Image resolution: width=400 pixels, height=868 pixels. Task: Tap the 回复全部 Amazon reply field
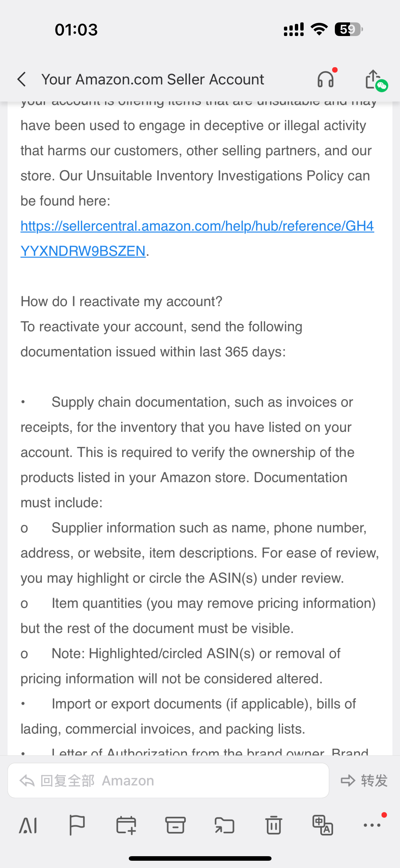[168, 781]
